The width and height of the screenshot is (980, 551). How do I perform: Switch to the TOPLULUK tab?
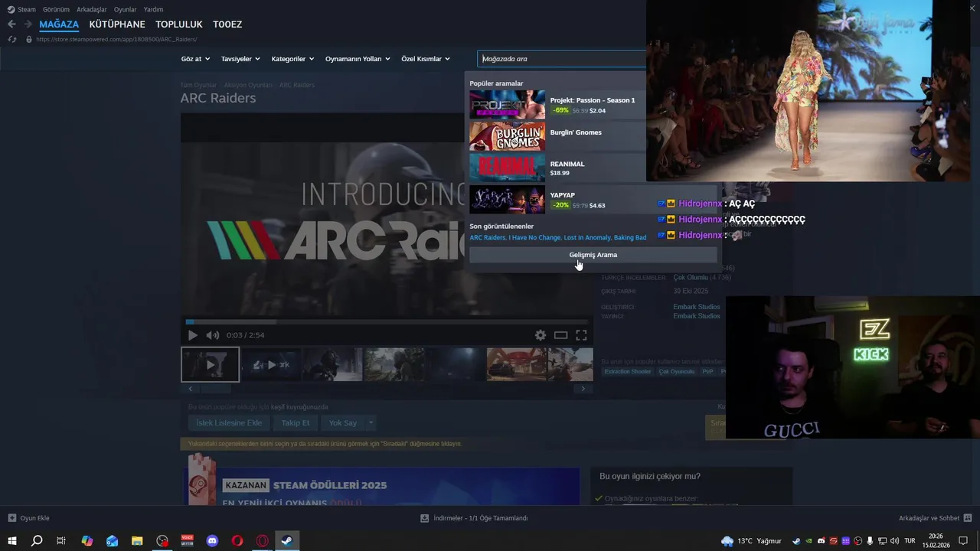tap(179, 24)
